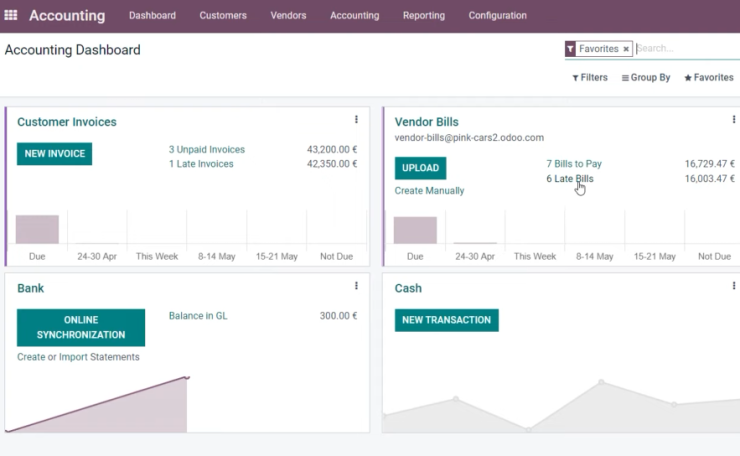Viewport: 740px width, 456px height.
Task: Focus the Search input field
Action: pos(687,49)
